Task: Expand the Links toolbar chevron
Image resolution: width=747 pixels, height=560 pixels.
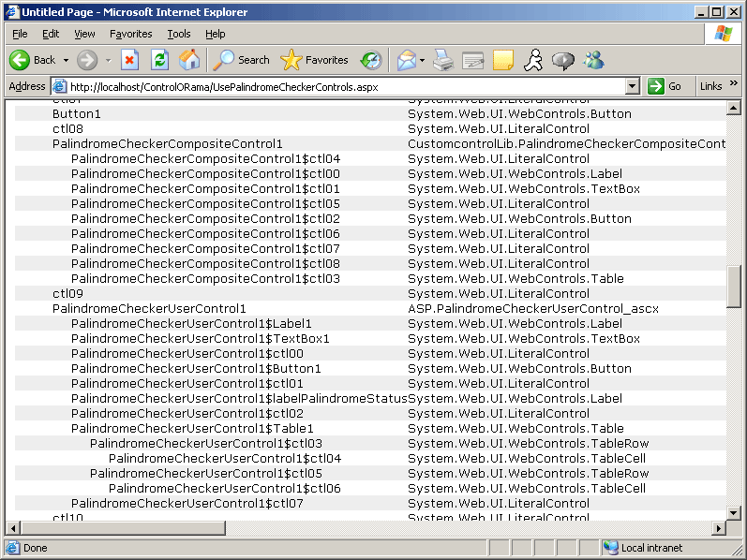Action: pos(733,85)
